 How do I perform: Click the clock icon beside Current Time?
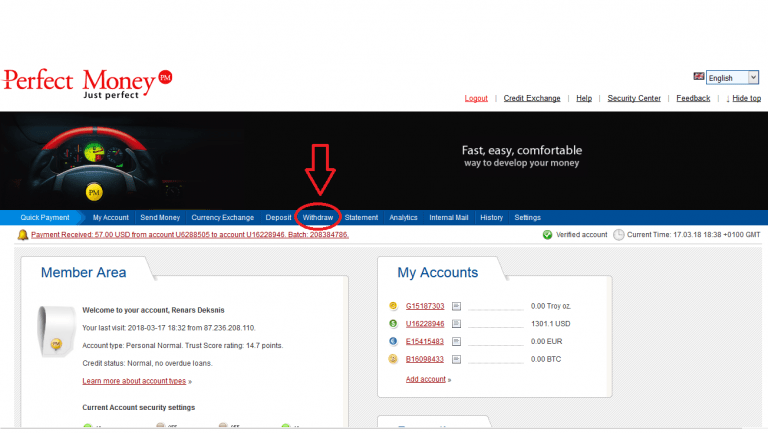pos(619,235)
